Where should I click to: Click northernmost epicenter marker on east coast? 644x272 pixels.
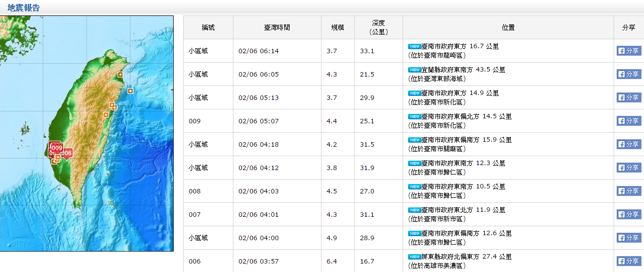pyautogui.click(x=120, y=75)
